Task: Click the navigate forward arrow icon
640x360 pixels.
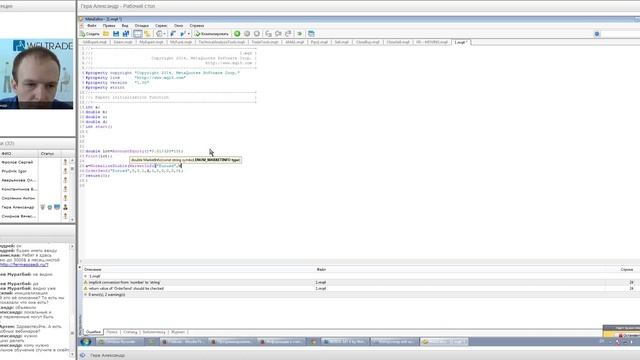Action: pyautogui.click(x=183, y=34)
